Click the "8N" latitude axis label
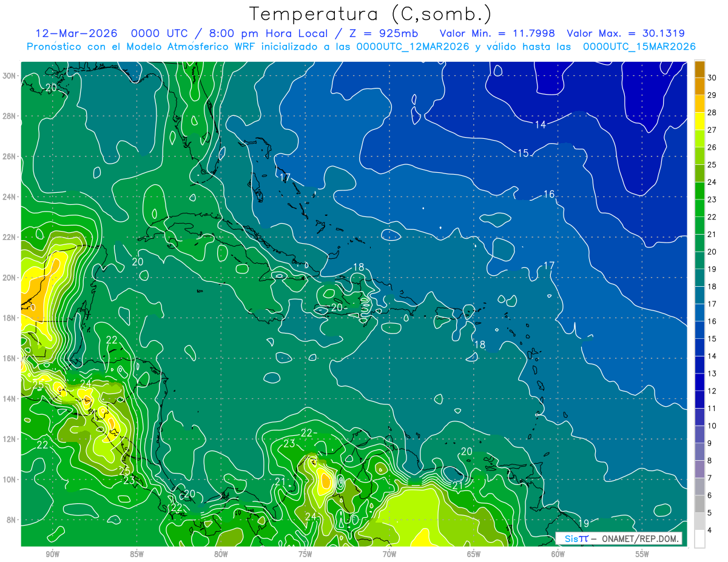This screenshot has height=562, width=728. pyautogui.click(x=12, y=520)
